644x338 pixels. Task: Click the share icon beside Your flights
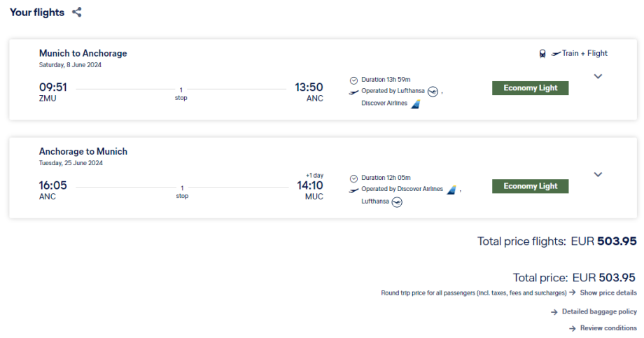pyautogui.click(x=77, y=12)
